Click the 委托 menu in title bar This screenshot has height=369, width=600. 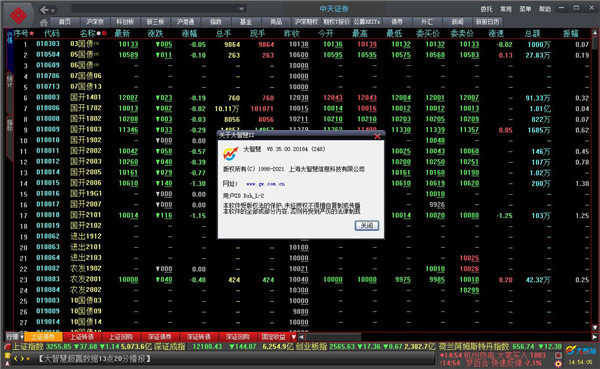[x=486, y=9]
